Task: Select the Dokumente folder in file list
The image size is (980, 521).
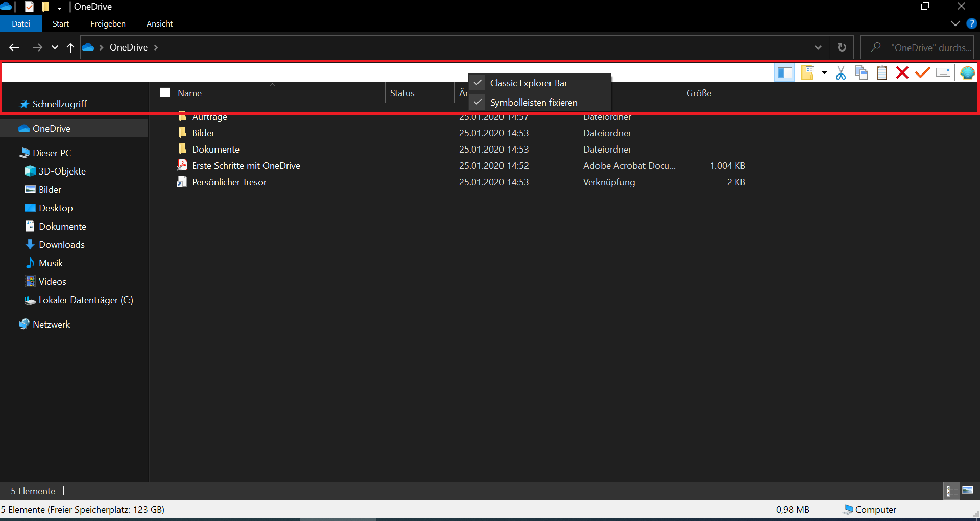Action: pos(215,149)
